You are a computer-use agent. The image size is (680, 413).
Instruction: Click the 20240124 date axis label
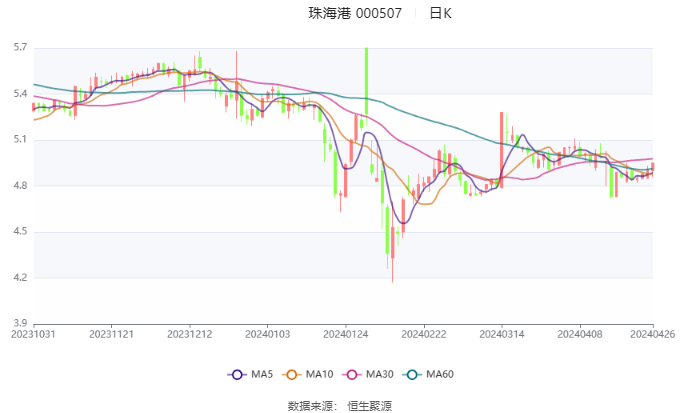point(346,334)
